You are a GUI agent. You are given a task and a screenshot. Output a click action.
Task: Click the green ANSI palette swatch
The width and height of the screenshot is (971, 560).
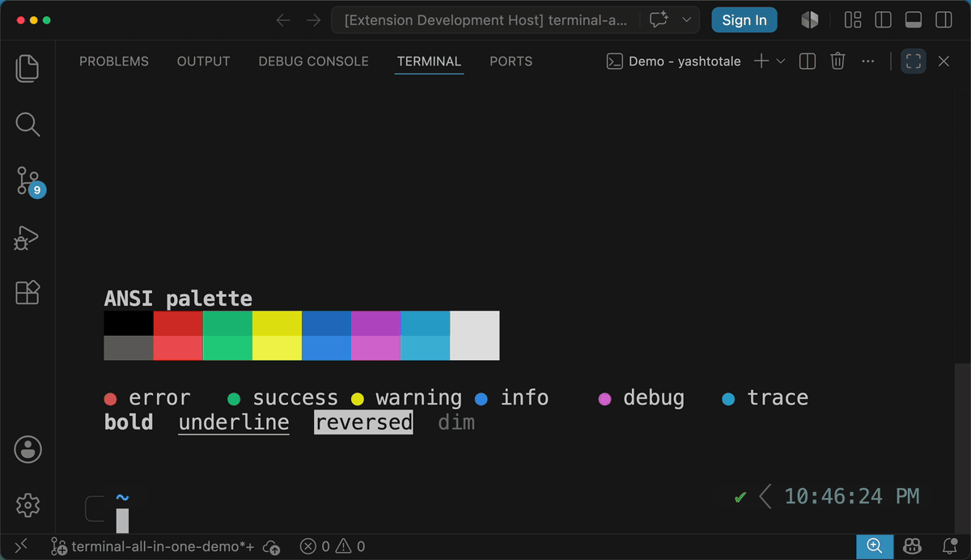click(227, 324)
